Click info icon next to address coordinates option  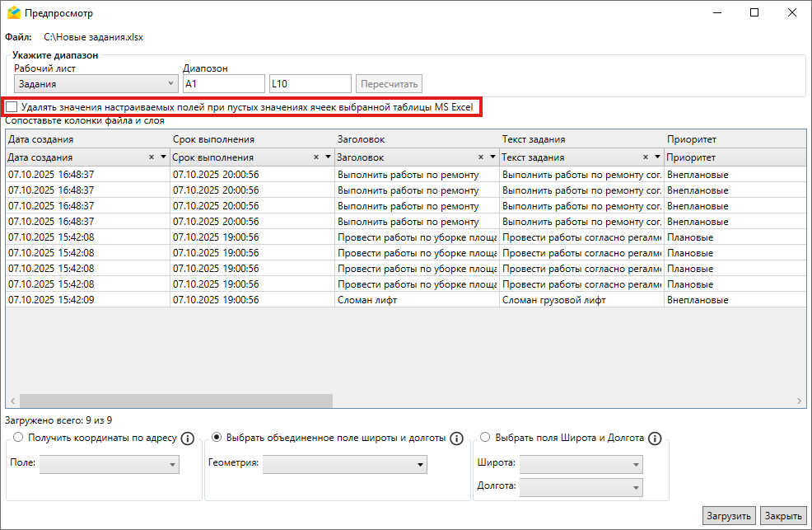pos(187,439)
